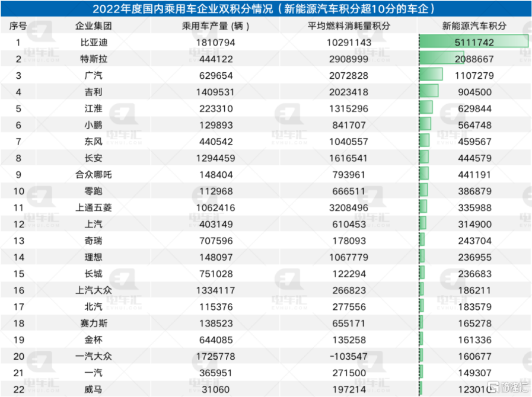Select the 长安 company cell
The height and width of the screenshot is (397, 532).
[x=94, y=158]
